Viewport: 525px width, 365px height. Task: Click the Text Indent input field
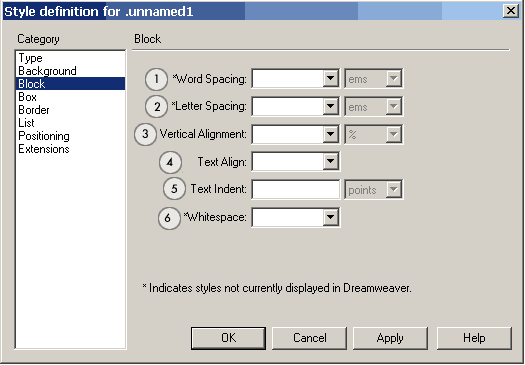296,190
